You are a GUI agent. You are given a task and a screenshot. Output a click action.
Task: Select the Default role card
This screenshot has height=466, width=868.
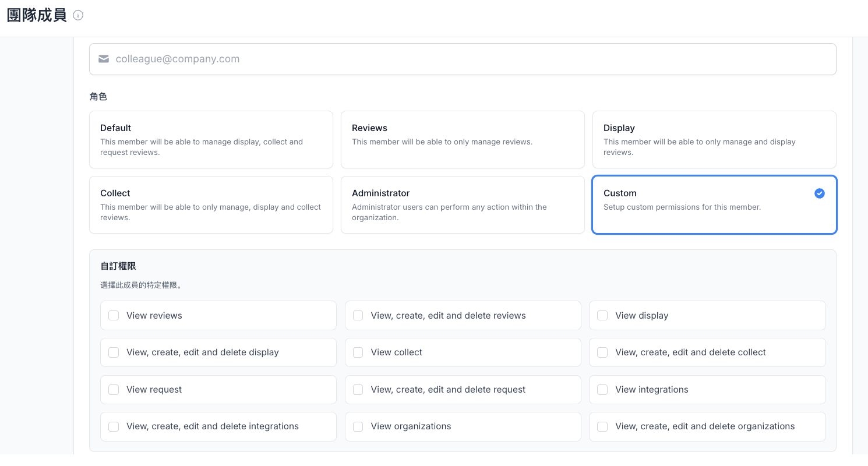click(x=211, y=140)
